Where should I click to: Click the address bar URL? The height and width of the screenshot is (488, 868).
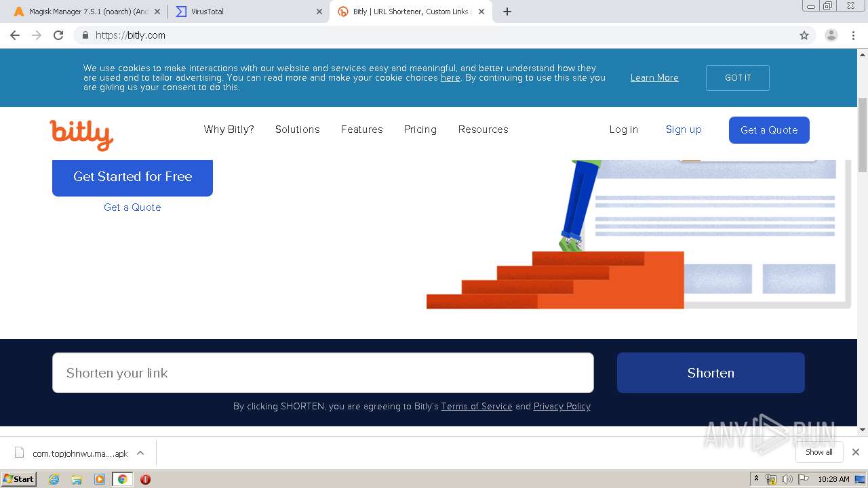[130, 35]
